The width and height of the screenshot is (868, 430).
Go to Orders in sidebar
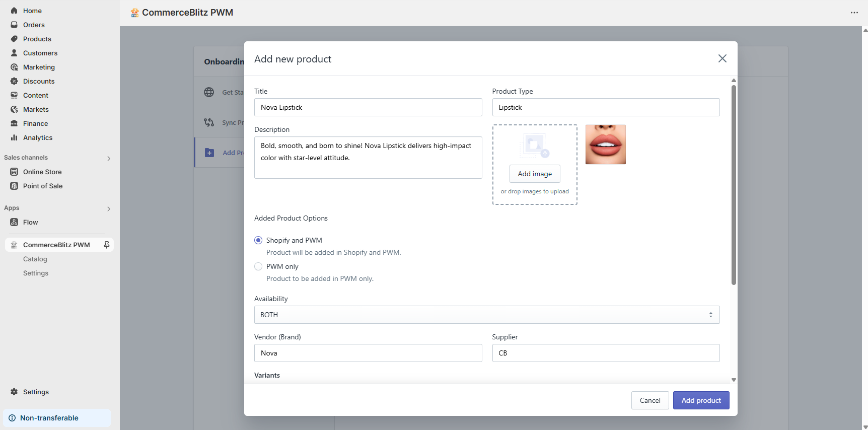(x=34, y=25)
